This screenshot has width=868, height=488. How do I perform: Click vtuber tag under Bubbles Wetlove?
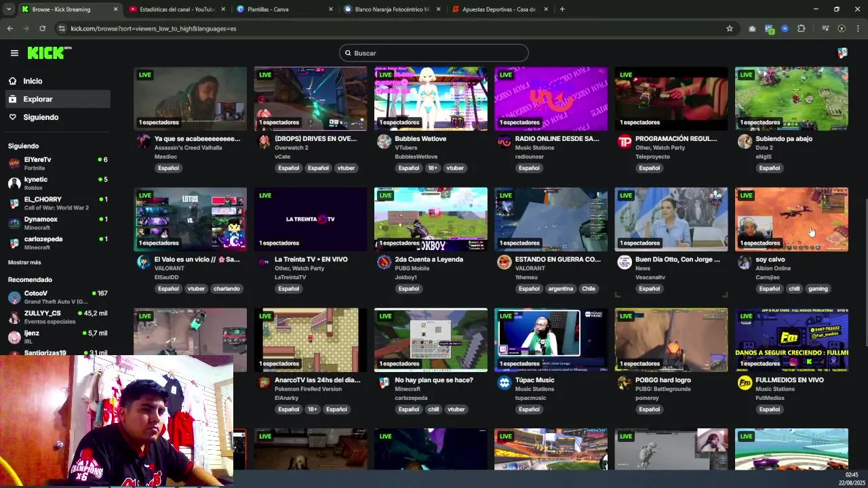pos(455,168)
